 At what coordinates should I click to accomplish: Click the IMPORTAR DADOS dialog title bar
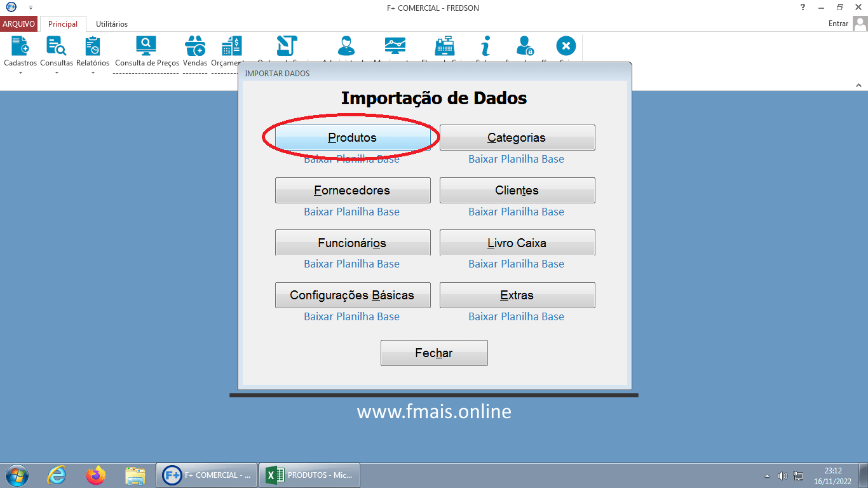[x=435, y=73]
